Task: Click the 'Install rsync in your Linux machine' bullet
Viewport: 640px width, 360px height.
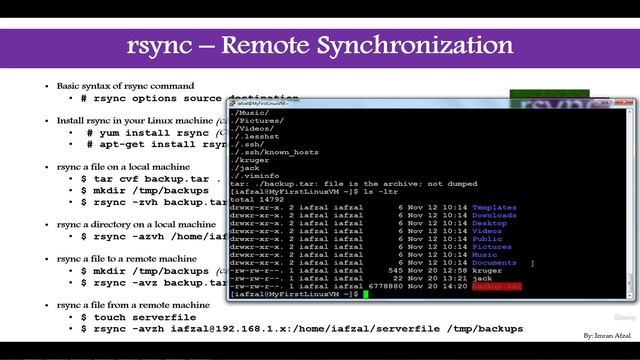Action: 135,121
